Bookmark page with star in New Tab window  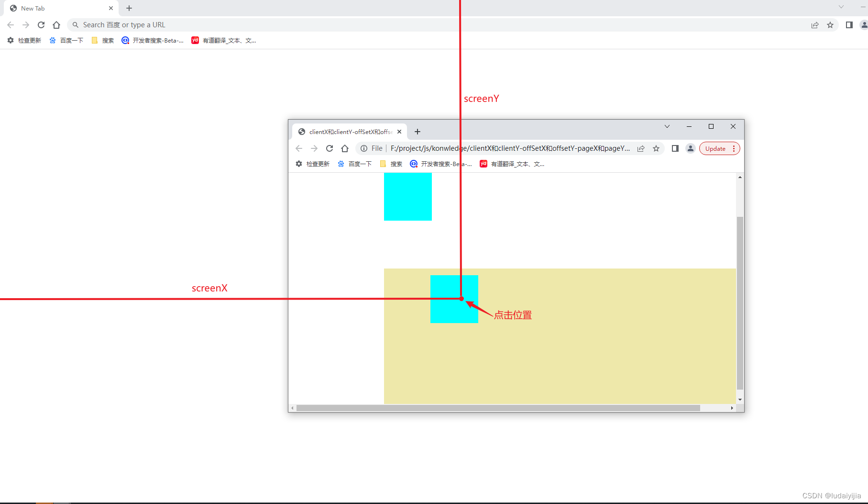click(830, 25)
